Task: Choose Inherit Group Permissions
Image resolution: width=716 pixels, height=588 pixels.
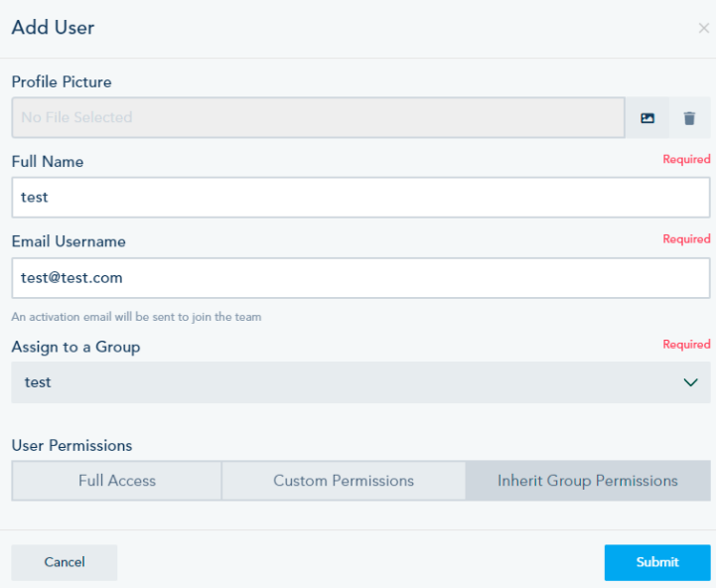Action: click(588, 481)
